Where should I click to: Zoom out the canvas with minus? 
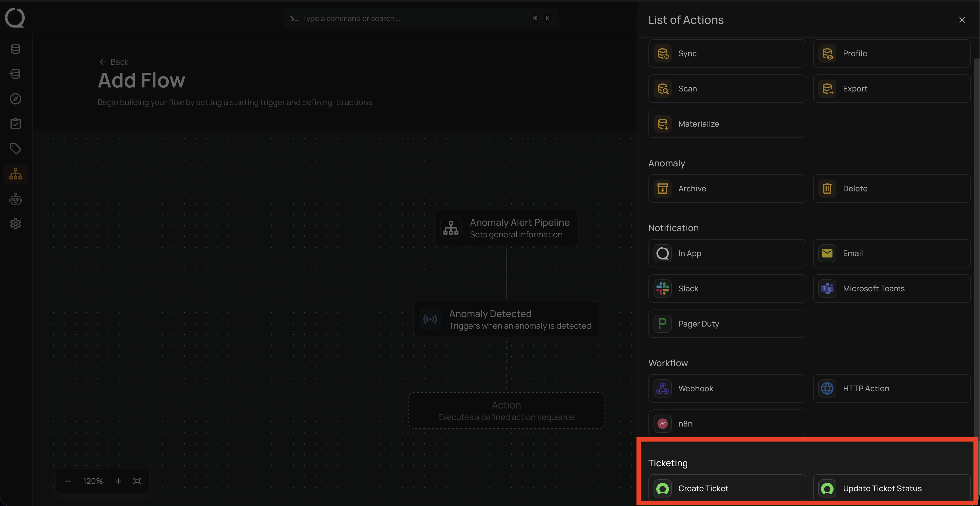point(68,481)
